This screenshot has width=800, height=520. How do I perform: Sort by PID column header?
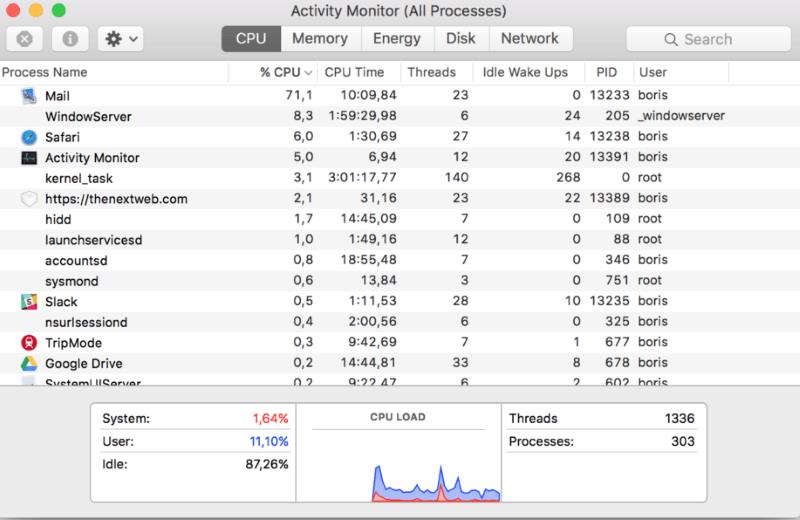[609, 72]
